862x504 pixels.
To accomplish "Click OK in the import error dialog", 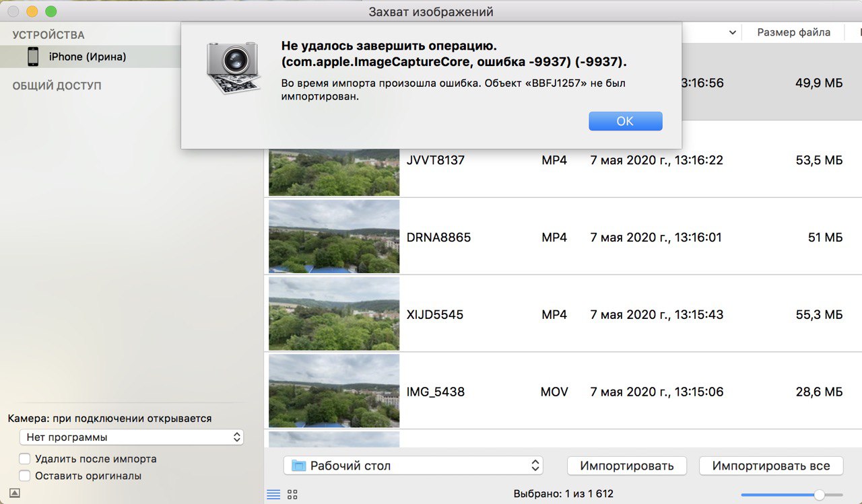I will [x=625, y=121].
